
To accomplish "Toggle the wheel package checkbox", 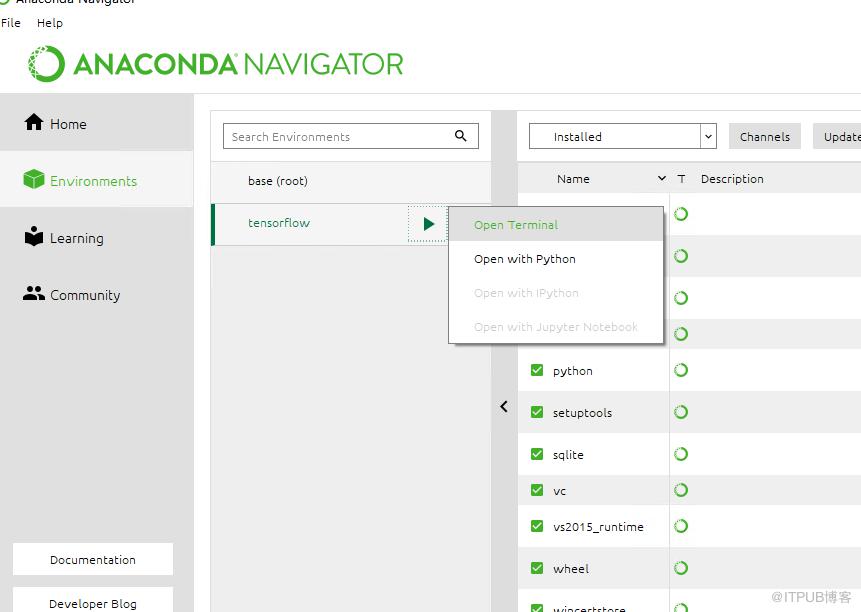I will tap(537, 568).
